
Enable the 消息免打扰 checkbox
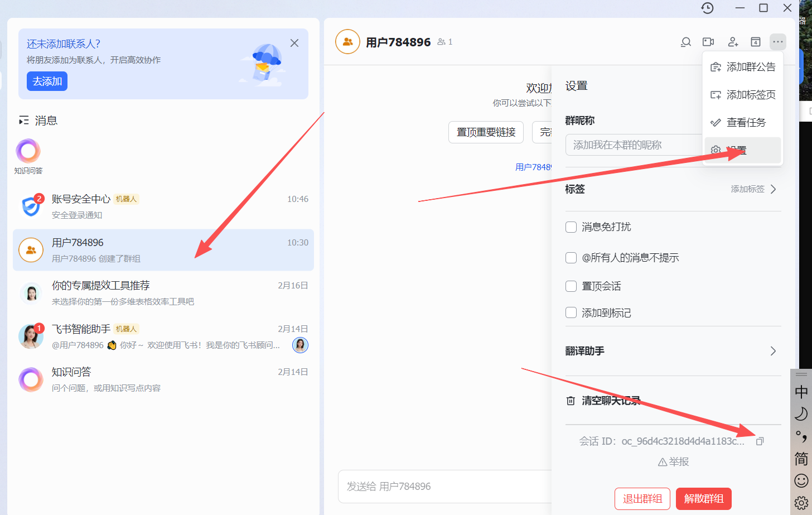coord(571,227)
